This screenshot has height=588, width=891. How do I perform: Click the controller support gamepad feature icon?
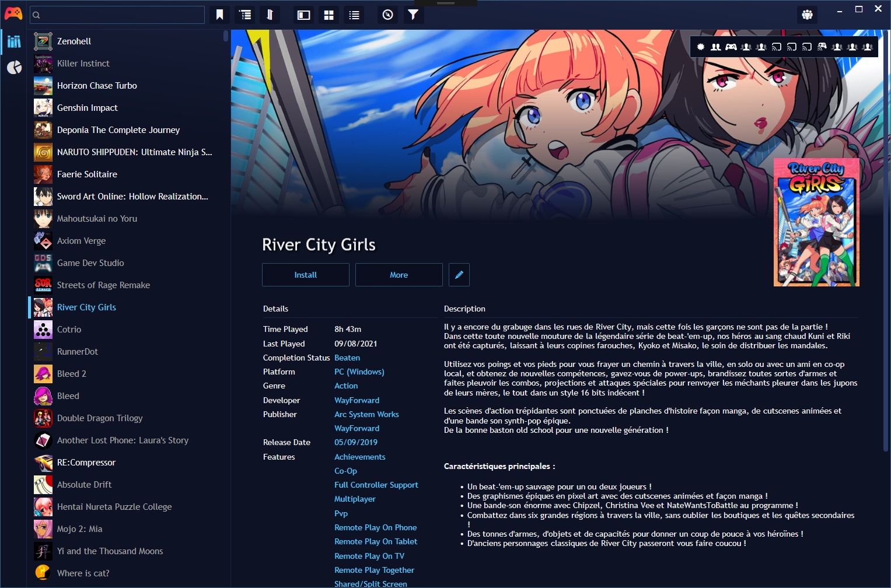(x=731, y=47)
